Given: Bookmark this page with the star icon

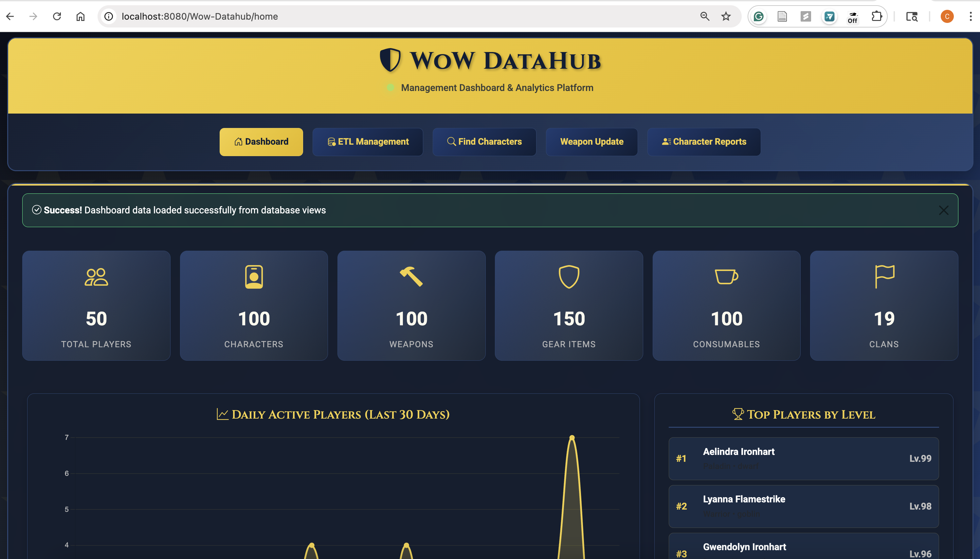Looking at the screenshot, I should [726, 16].
